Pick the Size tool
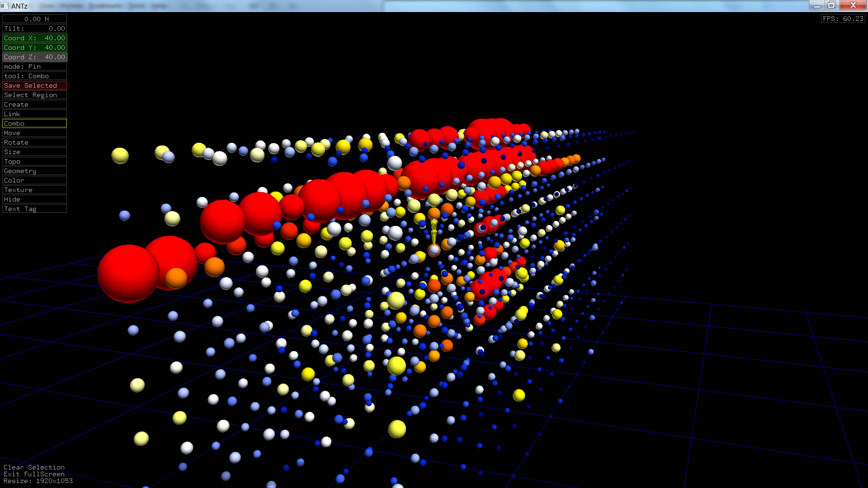 pyautogui.click(x=34, y=152)
